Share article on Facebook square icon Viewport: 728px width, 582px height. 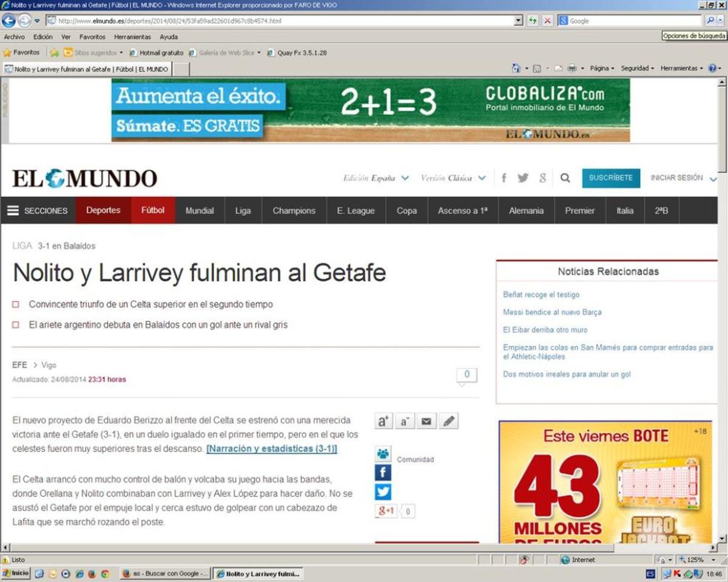click(x=383, y=473)
